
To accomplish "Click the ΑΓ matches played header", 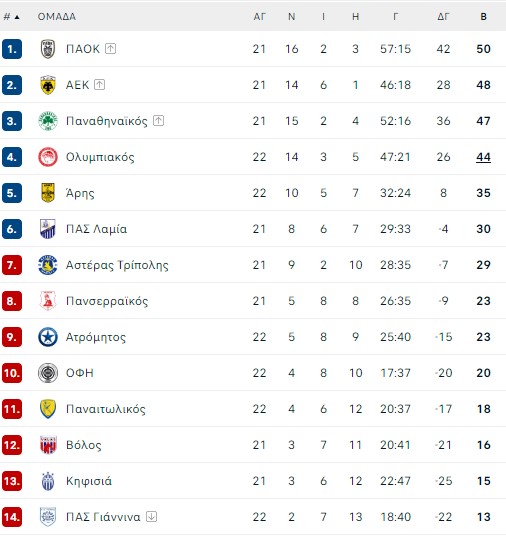I will (260, 17).
